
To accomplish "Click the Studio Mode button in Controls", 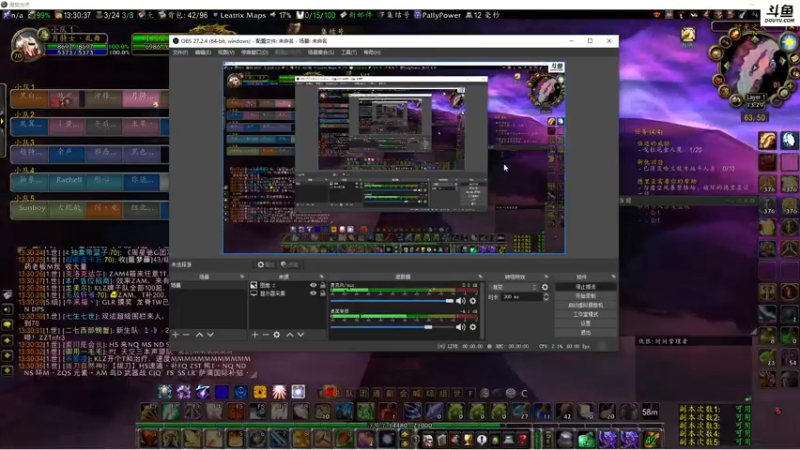I will (x=585, y=314).
